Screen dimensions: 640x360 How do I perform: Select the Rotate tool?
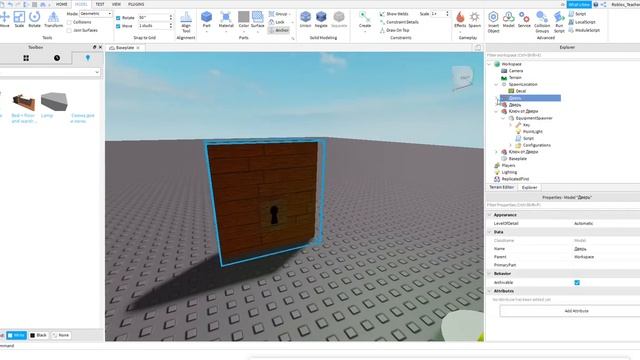click(34, 19)
